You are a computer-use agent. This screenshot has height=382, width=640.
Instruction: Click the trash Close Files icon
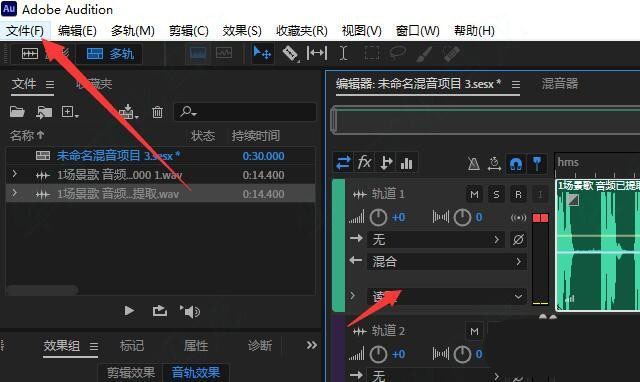pos(157,112)
